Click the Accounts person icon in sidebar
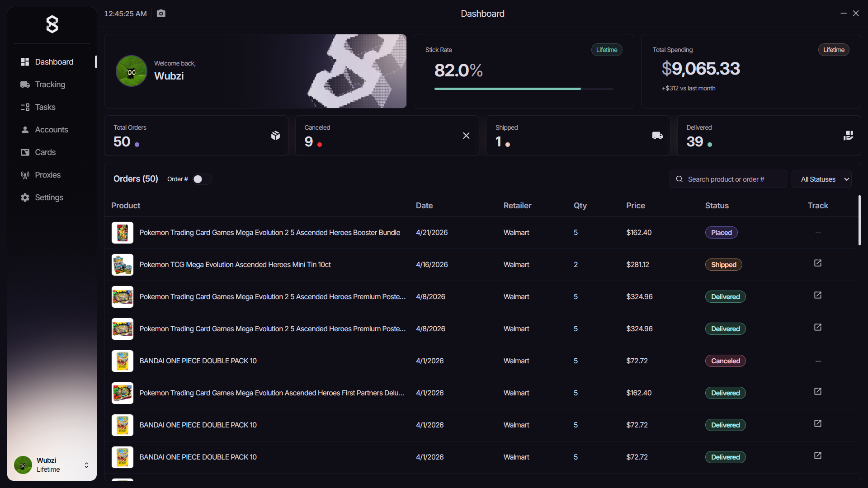This screenshot has width=868, height=488. point(25,130)
